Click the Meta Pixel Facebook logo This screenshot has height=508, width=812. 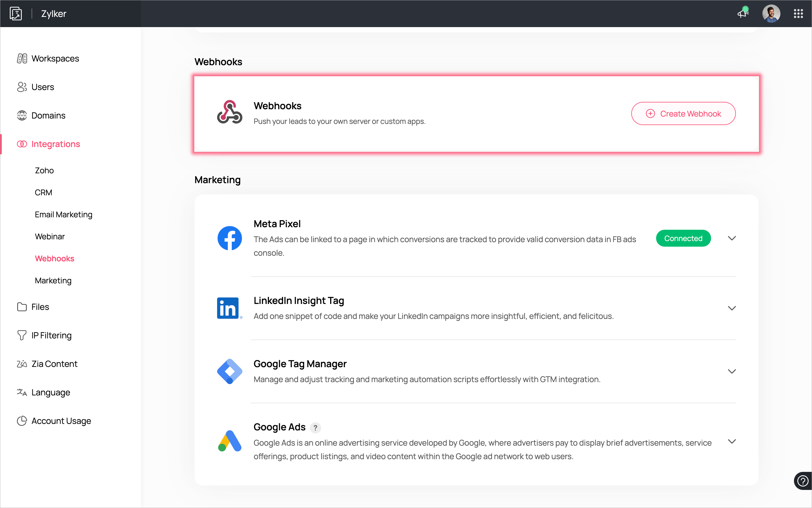point(230,238)
